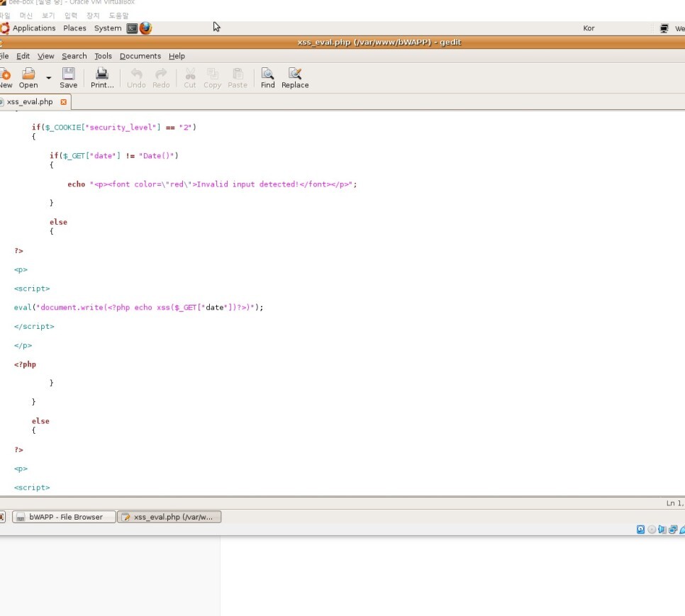Open the Search menu
Viewport: 685px width, 616px height.
pyautogui.click(x=74, y=56)
